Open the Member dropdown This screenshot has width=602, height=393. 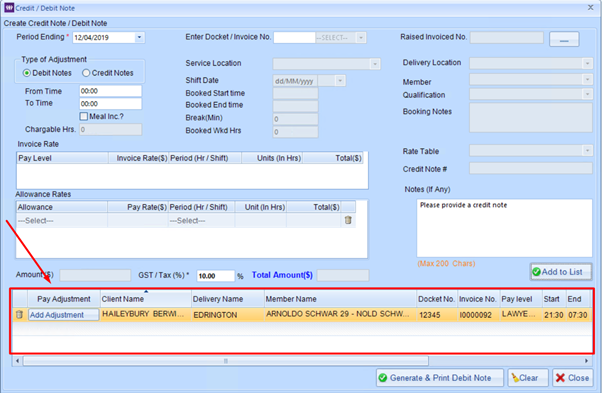click(587, 79)
